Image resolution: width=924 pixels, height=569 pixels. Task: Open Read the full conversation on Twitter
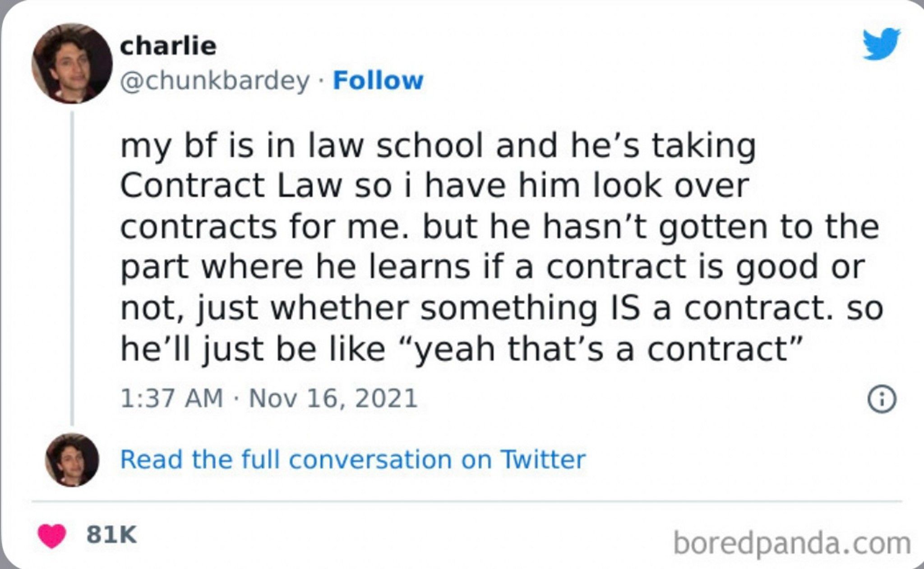click(x=353, y=459)
